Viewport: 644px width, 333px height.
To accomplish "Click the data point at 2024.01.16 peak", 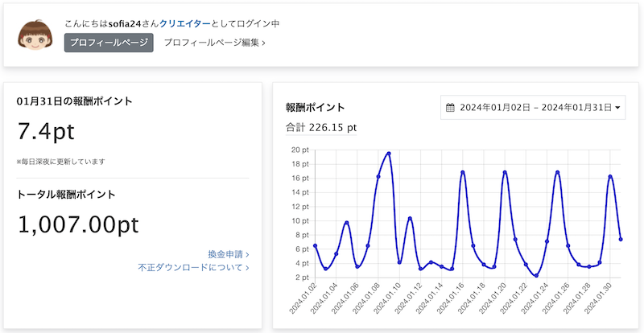I will pyautogui.click(x=462, y=172).
